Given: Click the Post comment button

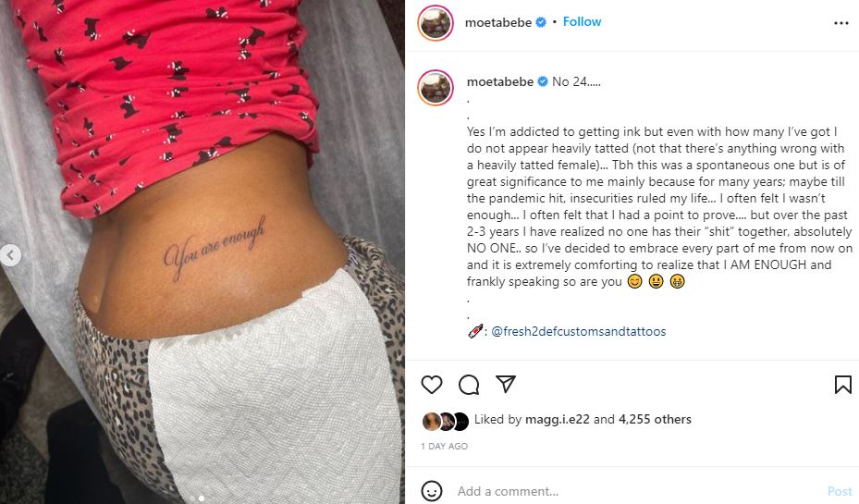Looking at the screenshot, I should click(x=840, y=491).
